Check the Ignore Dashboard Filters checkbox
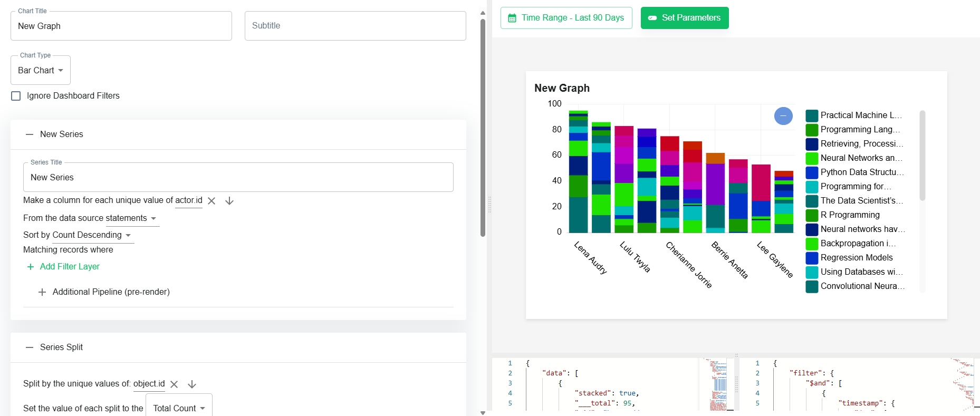 pyautogui.click(x=16, y=96)
